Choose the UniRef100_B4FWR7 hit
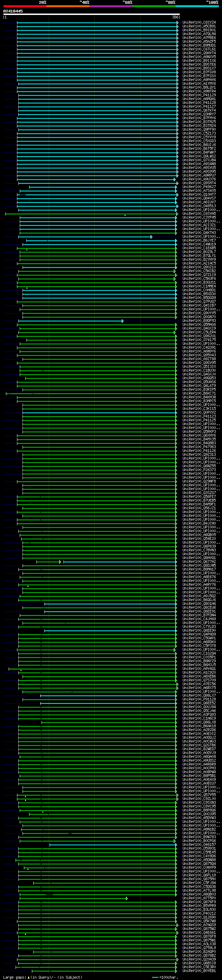Viewport: 222px width, 980px height. click(x=199, y=153)
